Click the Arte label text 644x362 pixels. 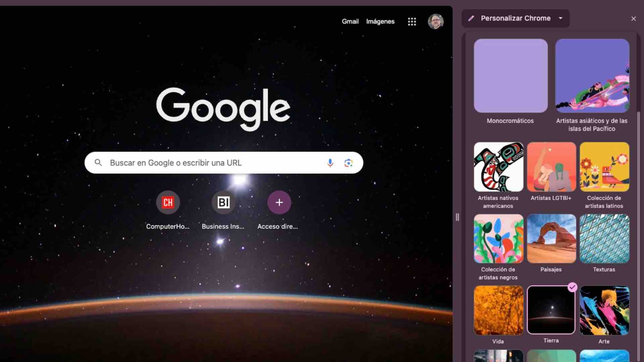pos(604,342)
